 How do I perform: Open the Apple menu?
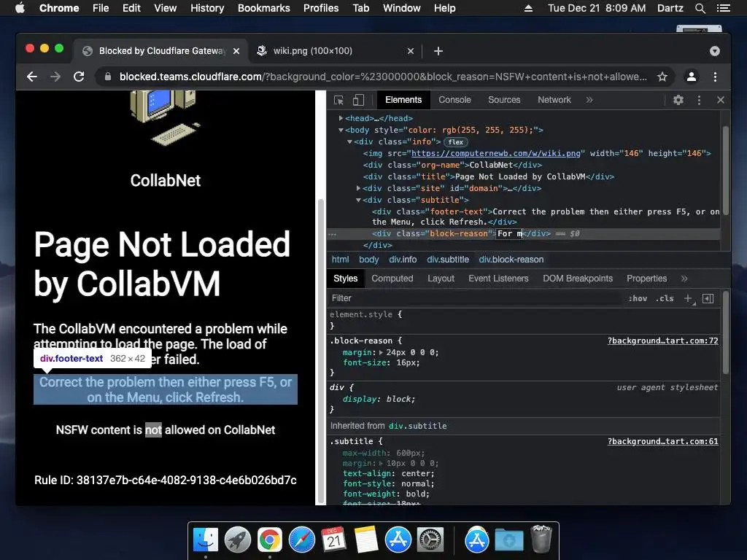(20, 8)
